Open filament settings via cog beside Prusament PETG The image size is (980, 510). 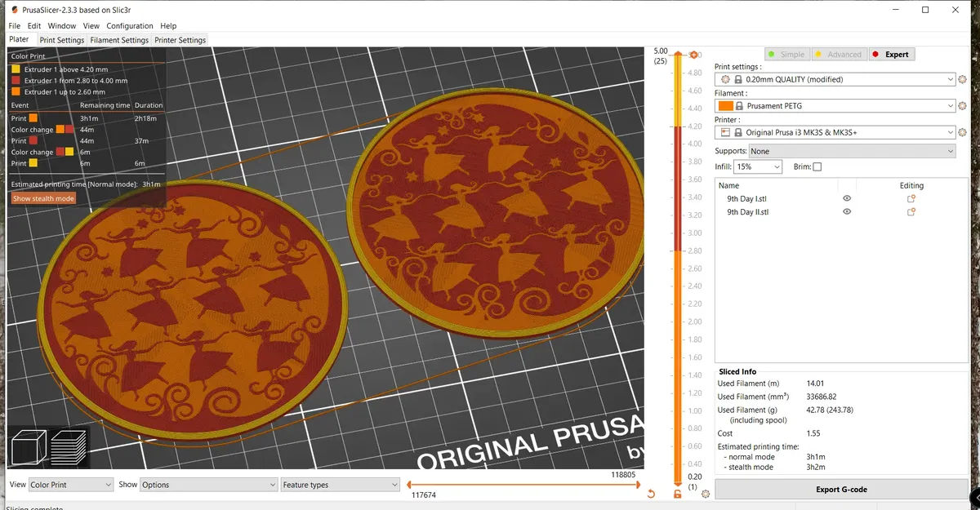pyautogui.click(x=962, y=106)
